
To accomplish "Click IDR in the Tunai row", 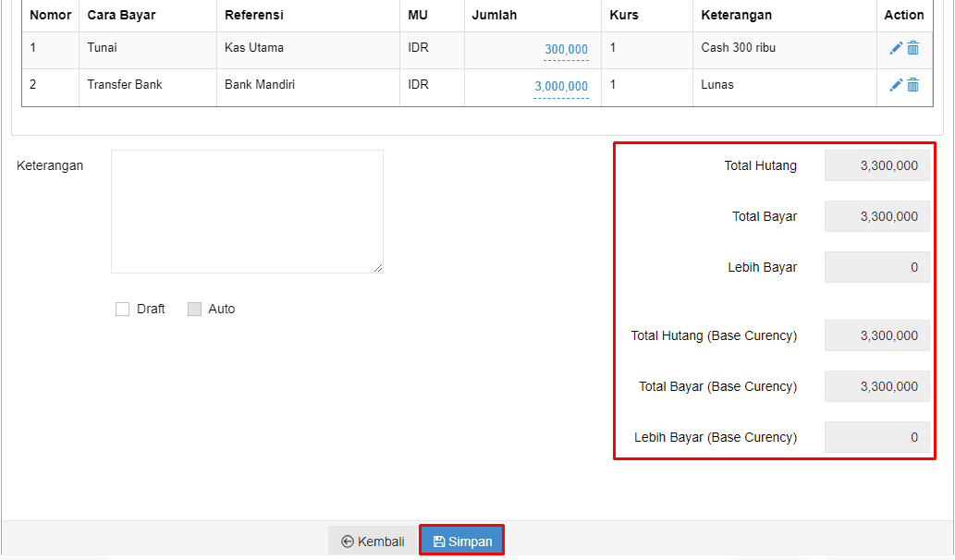I will [419, 47].
